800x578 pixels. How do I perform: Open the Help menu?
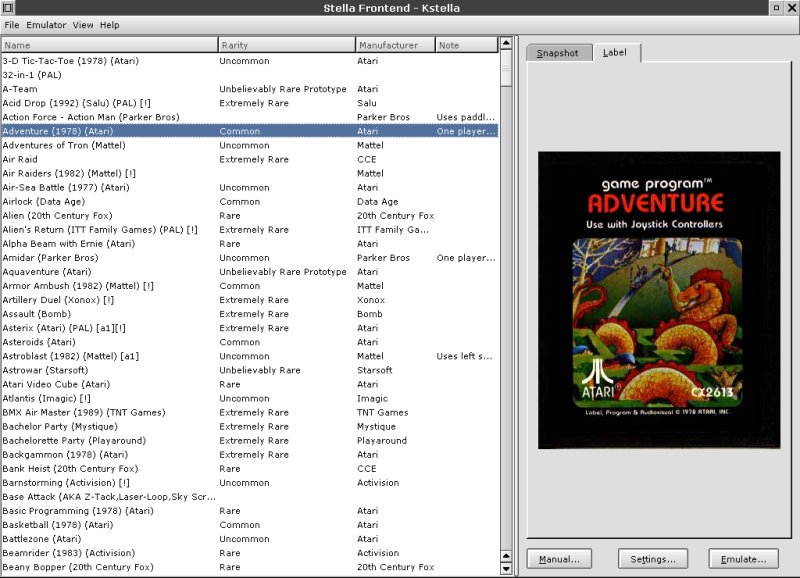109,25
